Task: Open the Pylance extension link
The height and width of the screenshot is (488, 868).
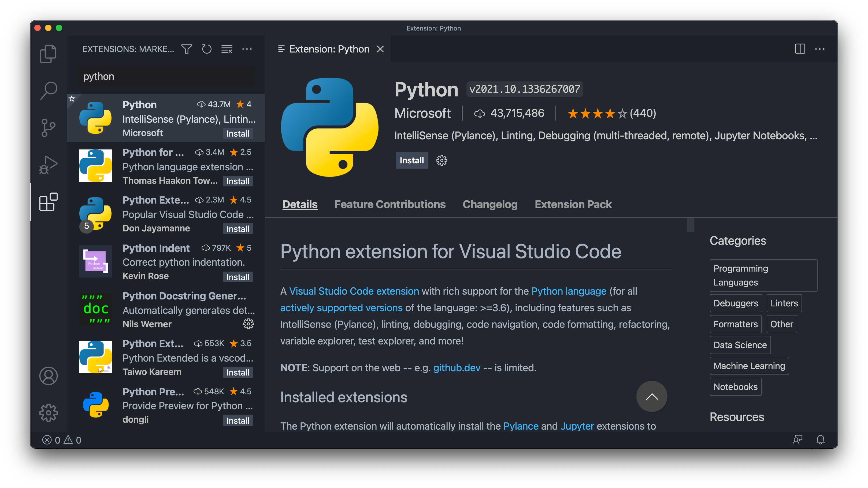Action: (x=521, y=426)
